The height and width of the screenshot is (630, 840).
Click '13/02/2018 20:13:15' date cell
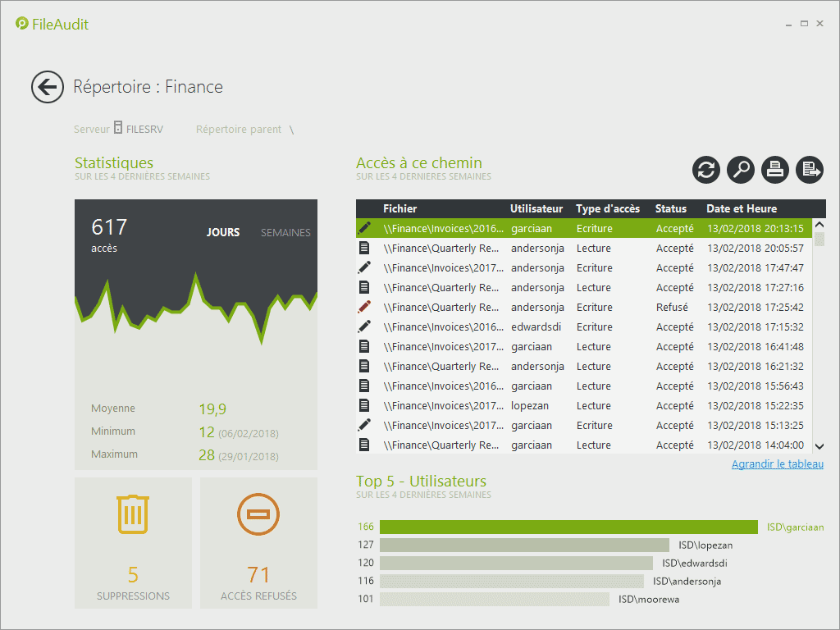[x=756, y=228]
